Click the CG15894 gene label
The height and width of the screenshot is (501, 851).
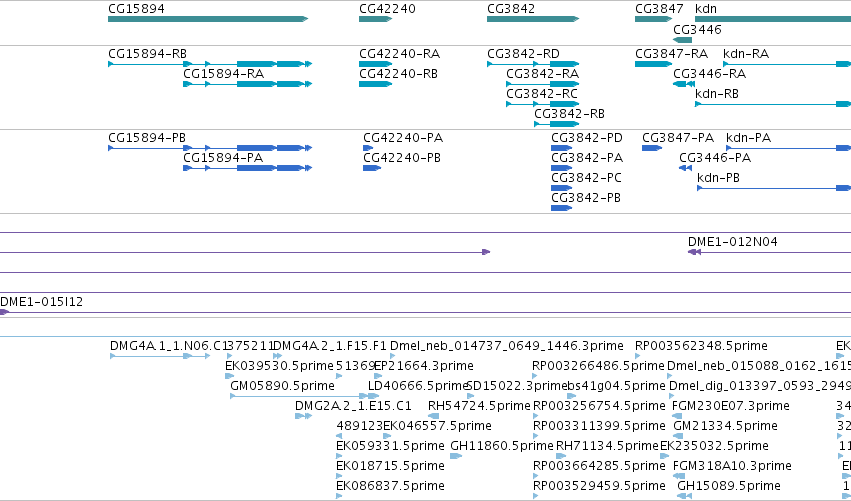[136, 9]
